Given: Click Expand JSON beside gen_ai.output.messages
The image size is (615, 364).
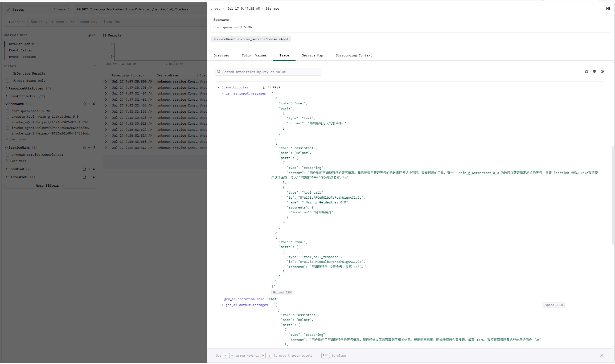Looking at the screenshot, I should 553,305.
